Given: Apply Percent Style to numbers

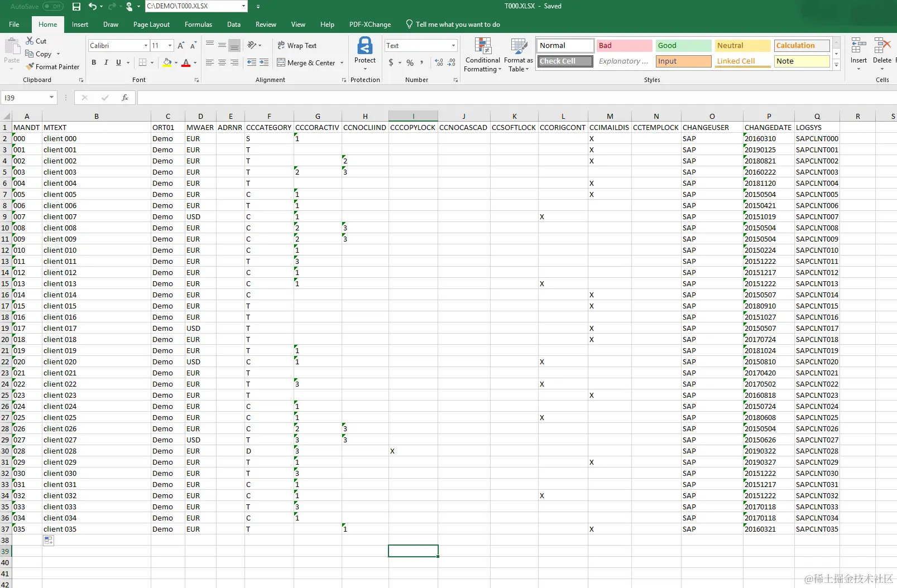Looking at the screenshot, I should click(x=410, y=62).
